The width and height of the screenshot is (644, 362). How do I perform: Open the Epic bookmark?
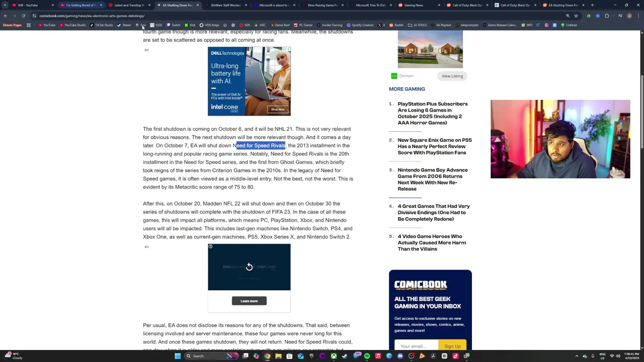click(x=141, y=25)
